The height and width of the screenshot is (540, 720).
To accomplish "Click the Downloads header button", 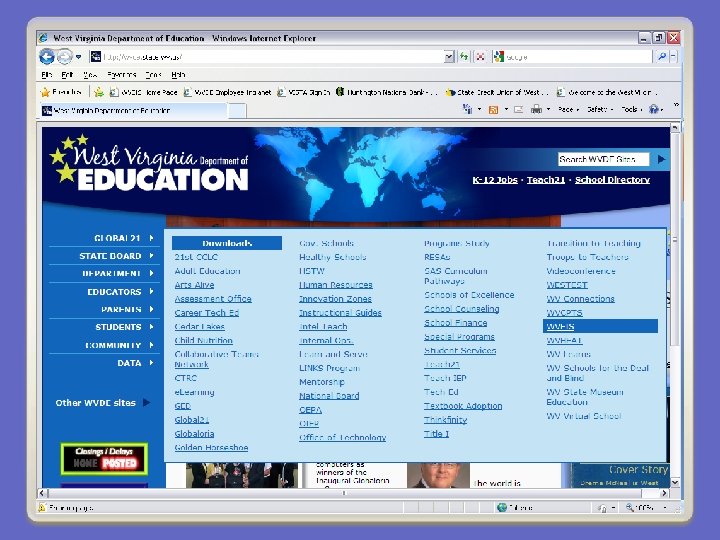I will [x=227, y=243].
